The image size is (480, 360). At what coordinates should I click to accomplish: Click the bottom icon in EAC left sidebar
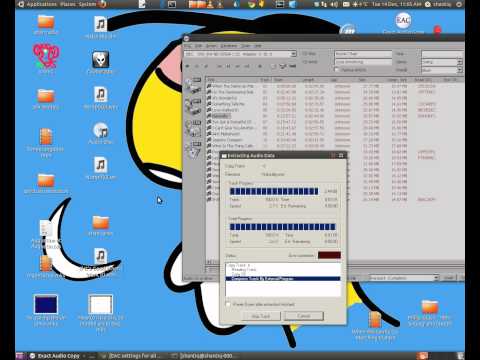coord(194,149)
